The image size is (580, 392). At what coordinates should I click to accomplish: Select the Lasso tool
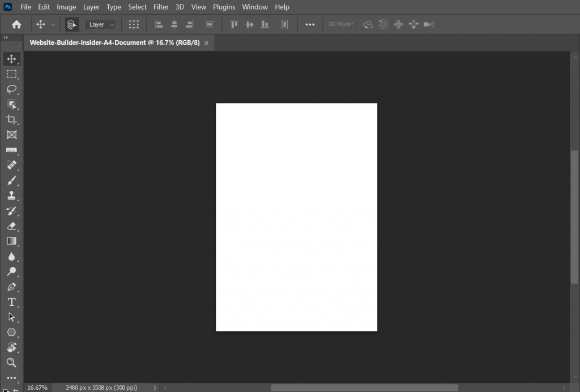pos(12,89)
